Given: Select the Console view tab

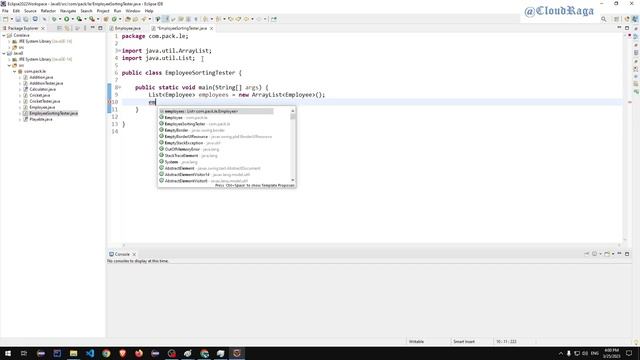Looking at the screenshot, I should coord(122,254).
